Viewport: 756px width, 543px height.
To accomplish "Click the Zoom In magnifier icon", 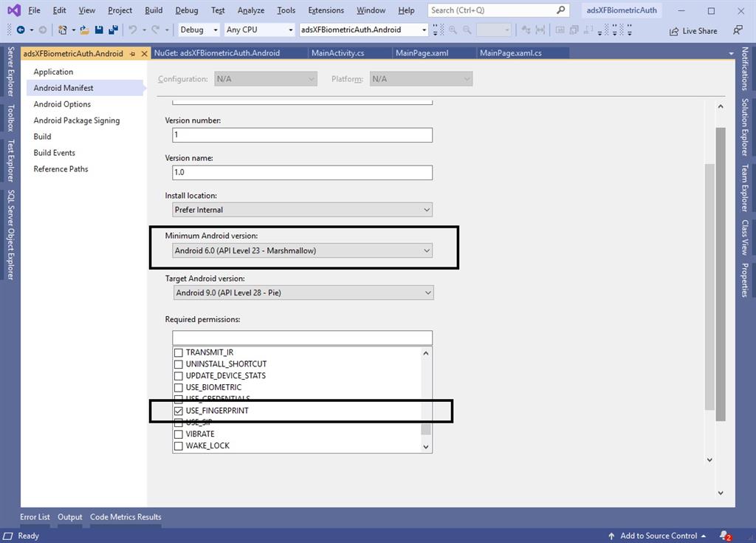I will [453, 30].
